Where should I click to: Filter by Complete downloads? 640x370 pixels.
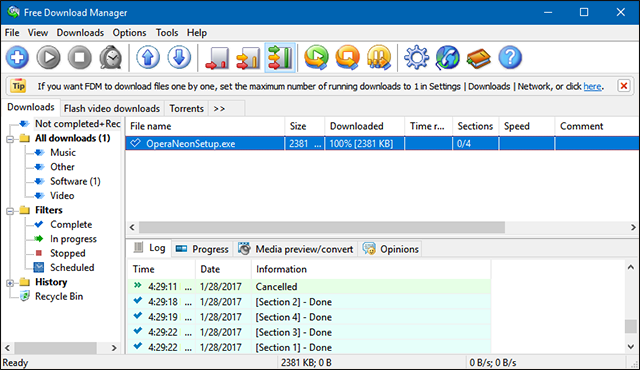tap(71, 224)
